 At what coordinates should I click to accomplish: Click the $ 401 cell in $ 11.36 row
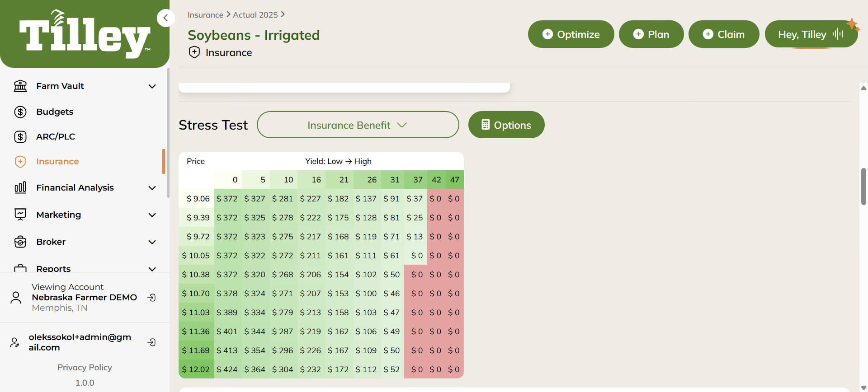pos(227,331)
